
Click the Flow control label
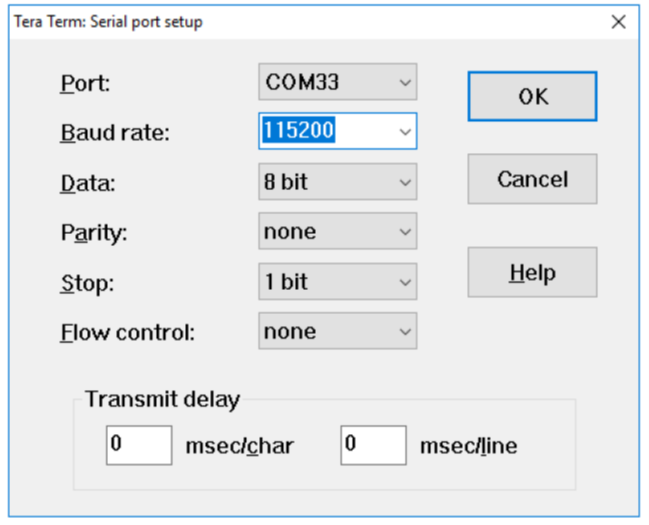(x=127, y=332)
